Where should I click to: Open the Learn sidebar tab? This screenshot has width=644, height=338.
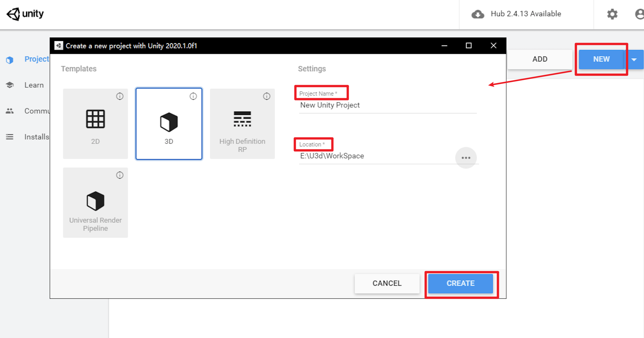pyautogui.click(x=34, y=85)
